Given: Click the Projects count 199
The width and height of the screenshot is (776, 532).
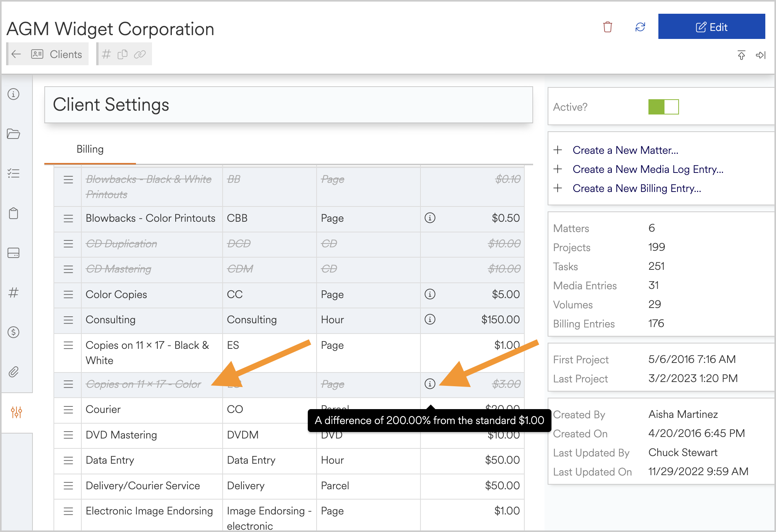Looking at the screenshot, I should [x=656, y=247].
